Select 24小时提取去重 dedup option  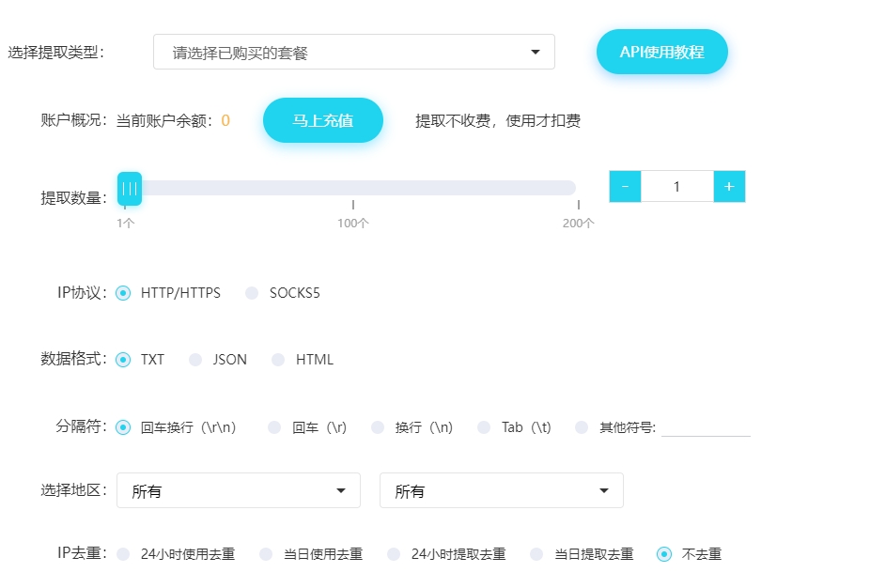point(394,554)
